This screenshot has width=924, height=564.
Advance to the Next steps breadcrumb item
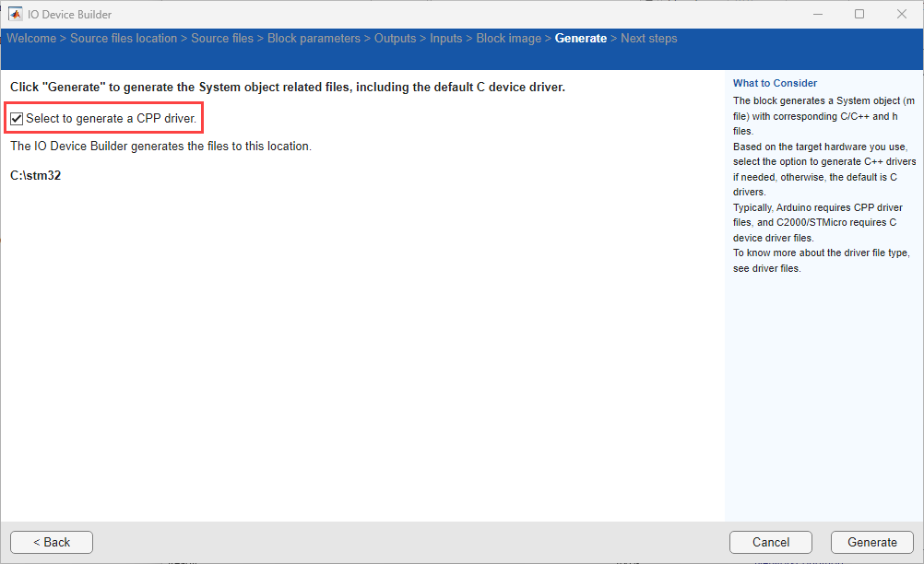648,38
